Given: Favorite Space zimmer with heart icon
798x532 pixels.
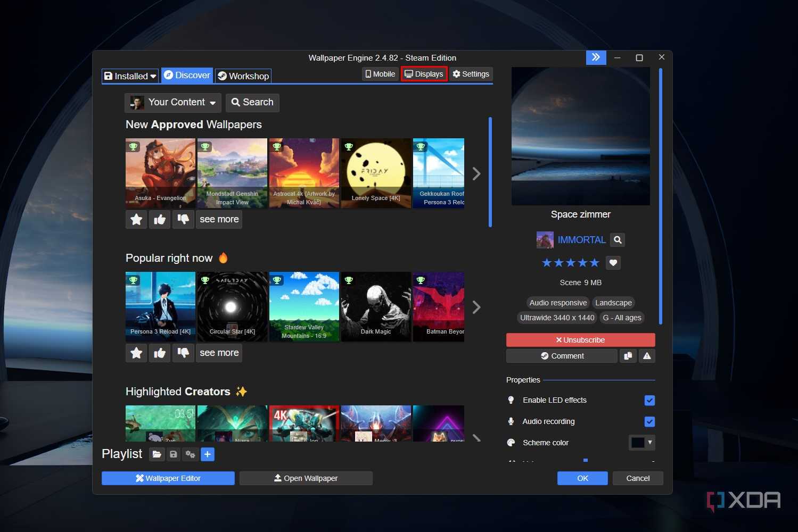Looking at the screenshot, I should point(613,263).
